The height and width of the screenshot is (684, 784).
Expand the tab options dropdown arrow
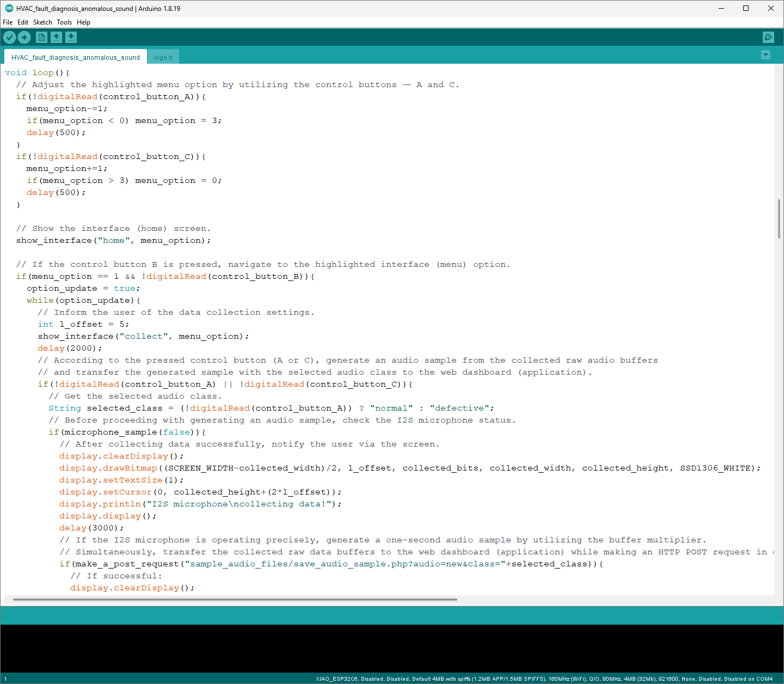[765, 55]
